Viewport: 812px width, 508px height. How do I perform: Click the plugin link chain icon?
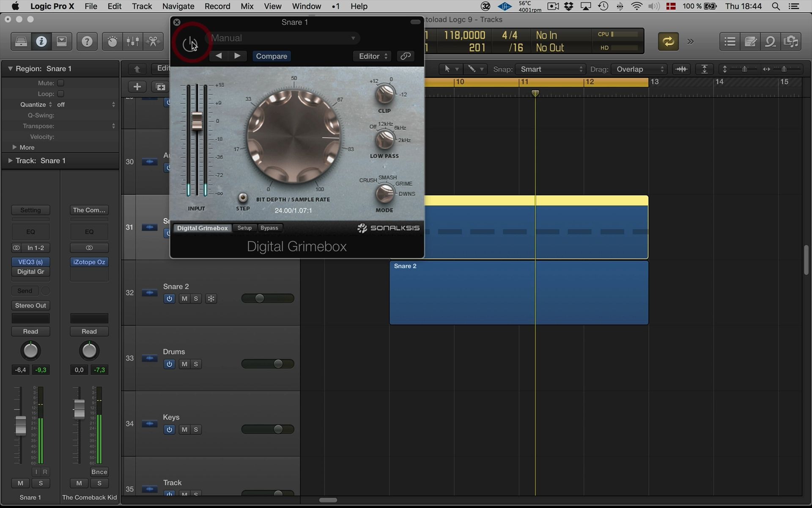pos(405,56)
